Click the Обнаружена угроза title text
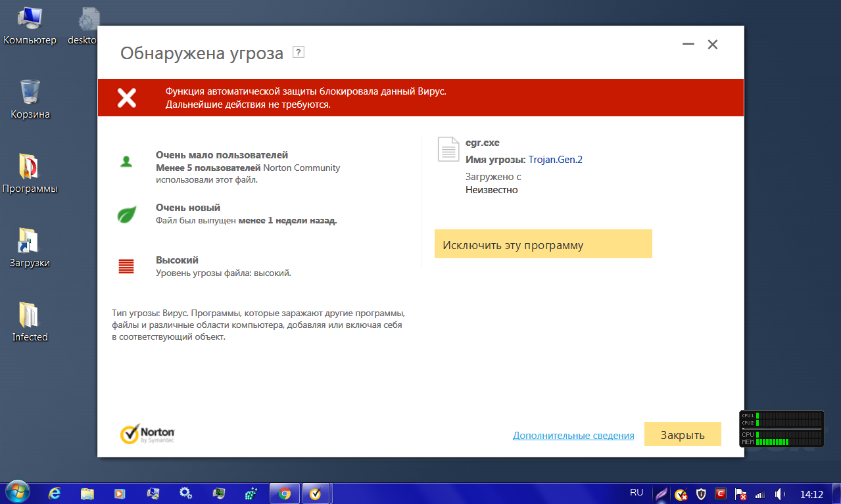 coord(202,53)
